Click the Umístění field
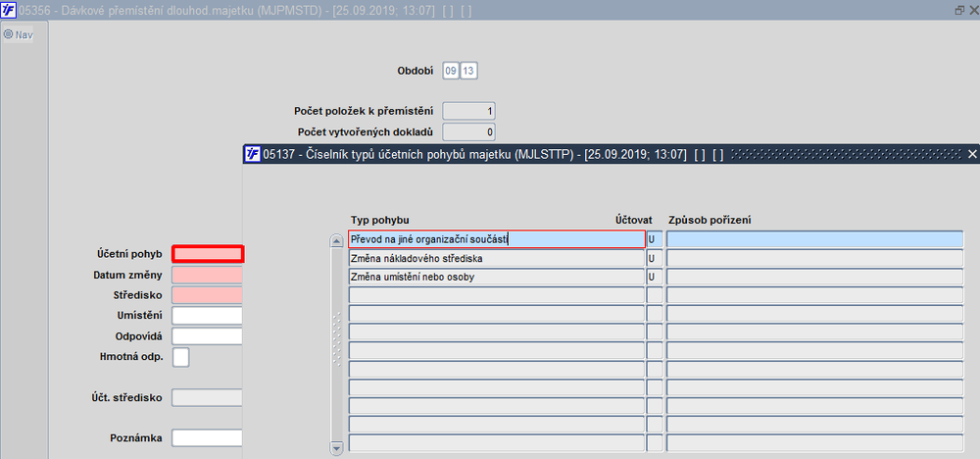The image size is (980, 459). tap(207, 315)
